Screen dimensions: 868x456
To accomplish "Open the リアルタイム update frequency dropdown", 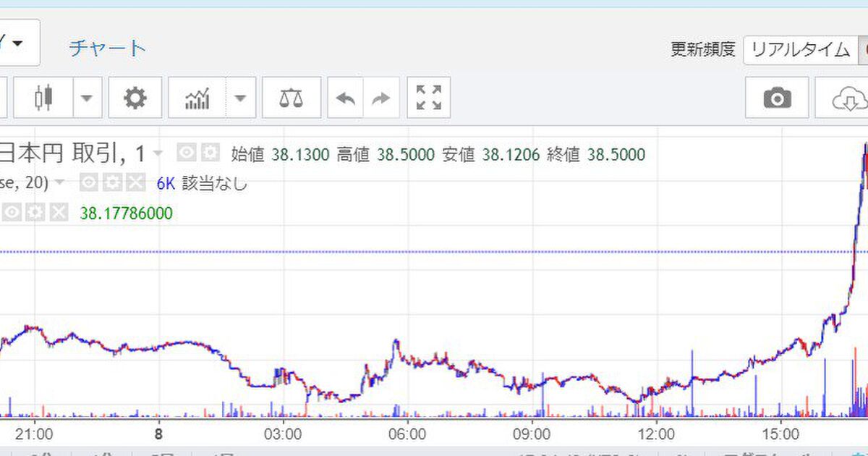I will [800, 49].
